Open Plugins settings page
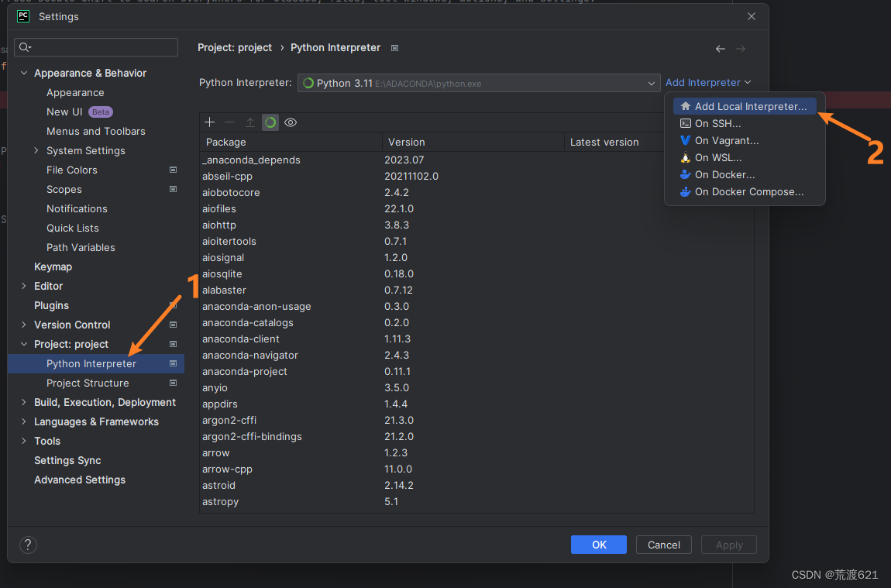The image size is (891, 588). 51,306
